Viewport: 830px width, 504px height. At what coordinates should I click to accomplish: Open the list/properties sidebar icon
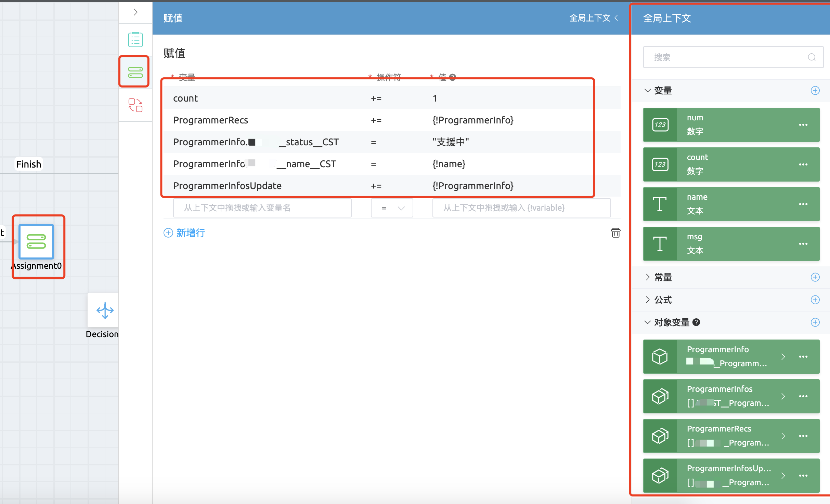[135, 40]
